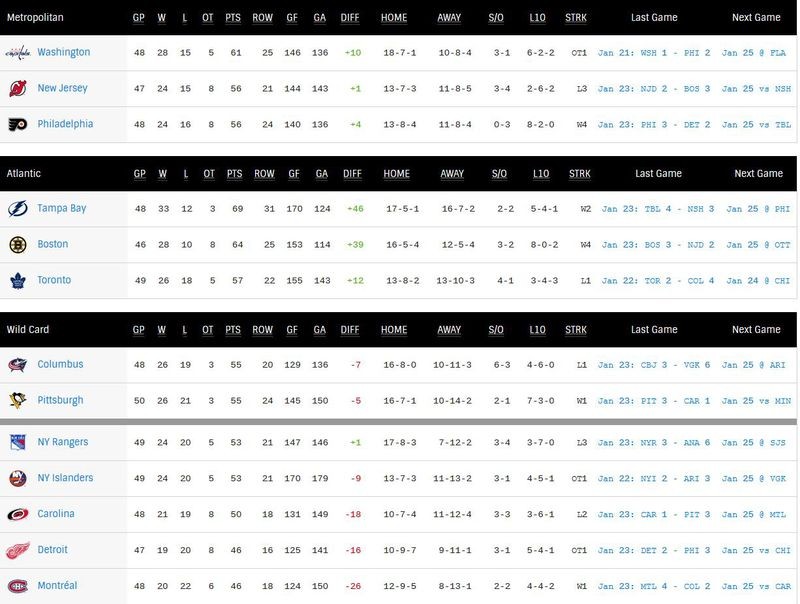
Task: Click the Tampa Bay Lightning logo
Action: point(19,208)
